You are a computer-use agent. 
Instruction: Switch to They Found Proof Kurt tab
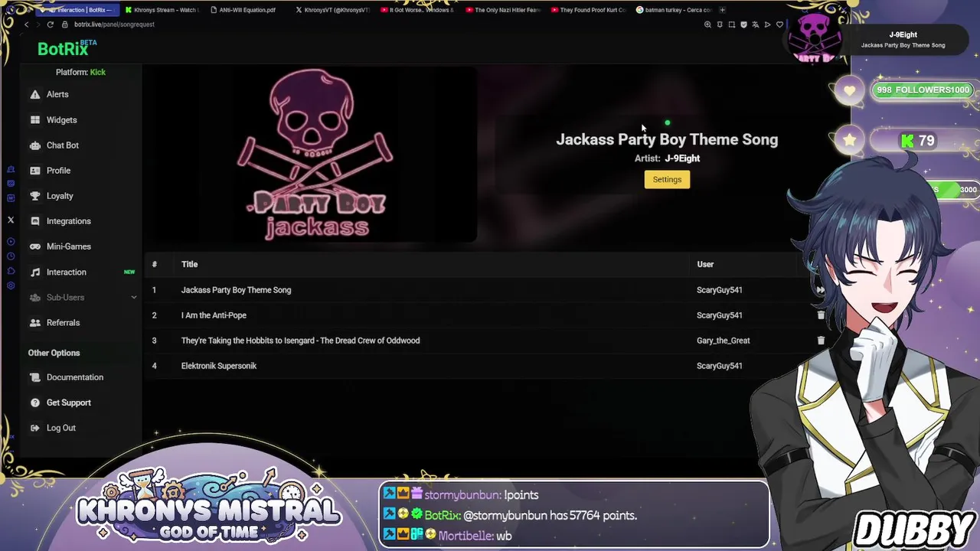point(588,10)
